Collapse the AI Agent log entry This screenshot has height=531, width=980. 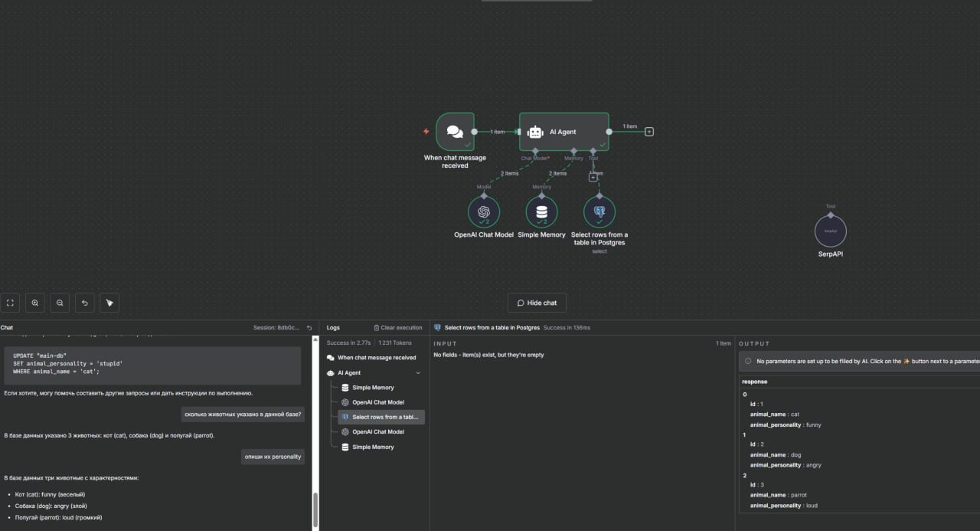click(x=418, y=373)
